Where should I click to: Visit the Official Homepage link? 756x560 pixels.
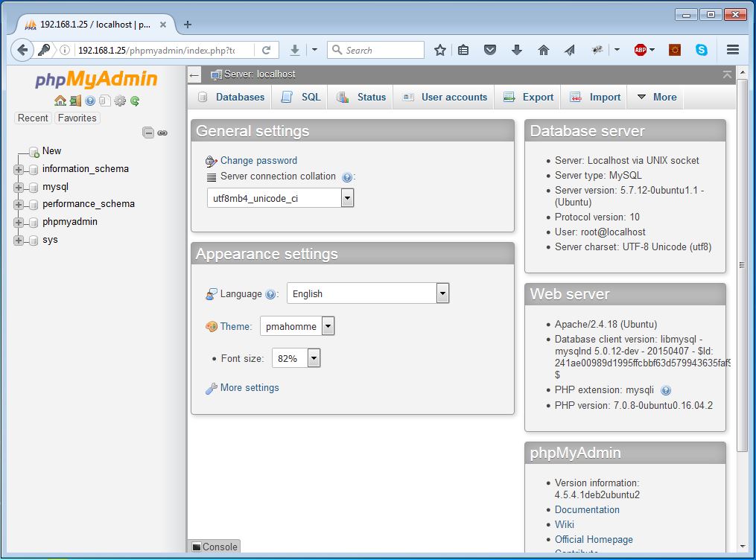point(594,539)
